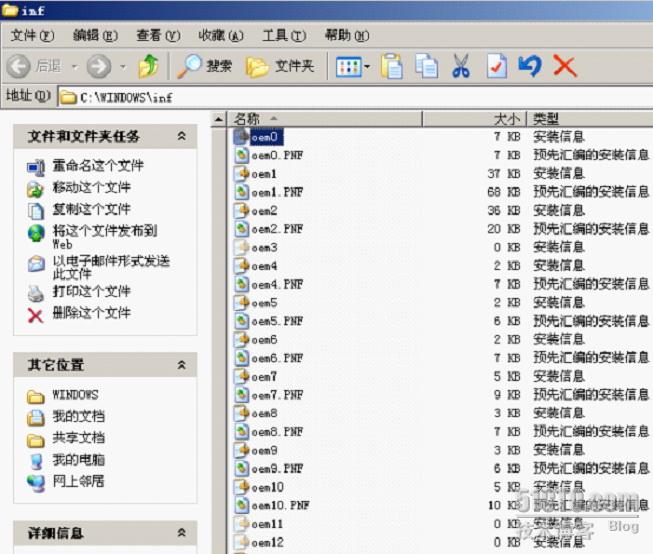Select file name oem7.PNF

(x=277, y=395)
